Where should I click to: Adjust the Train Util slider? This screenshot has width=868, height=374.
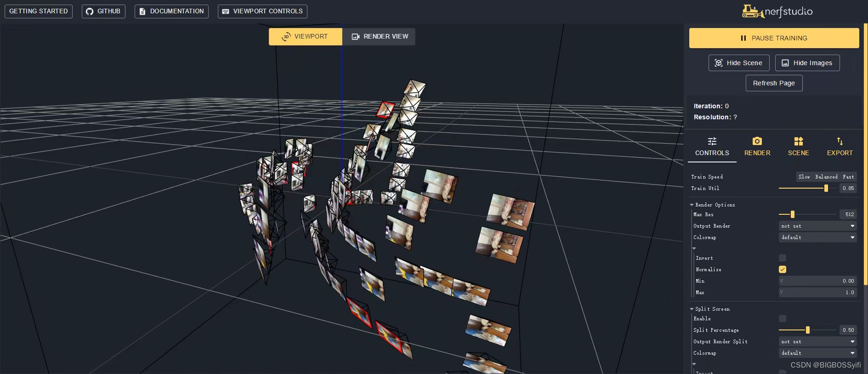[807, 188]
